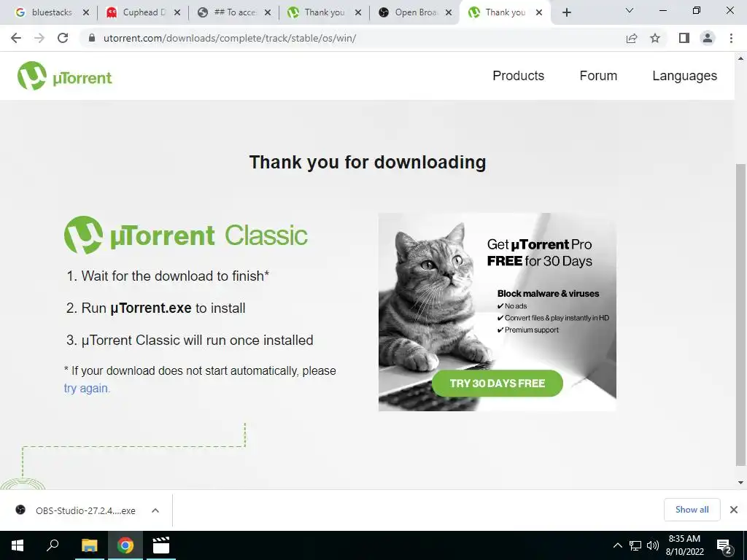
Task: Click the address bar URL field
Action: 352,38
